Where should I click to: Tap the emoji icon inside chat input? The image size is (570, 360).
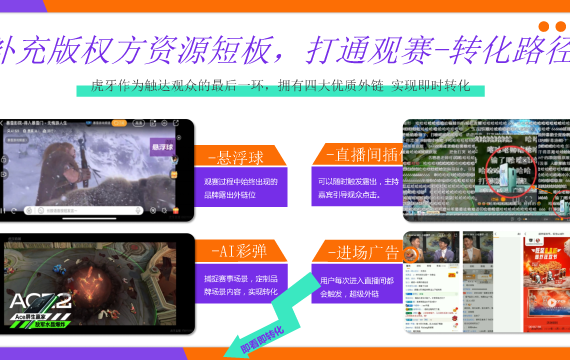pyautogui.click(x=41, y=211)
